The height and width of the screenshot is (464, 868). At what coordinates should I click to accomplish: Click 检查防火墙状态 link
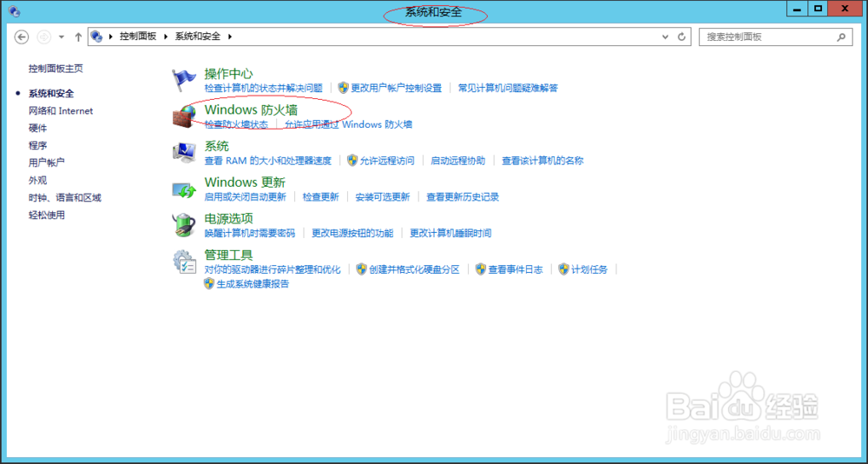[x=236, y=124]
